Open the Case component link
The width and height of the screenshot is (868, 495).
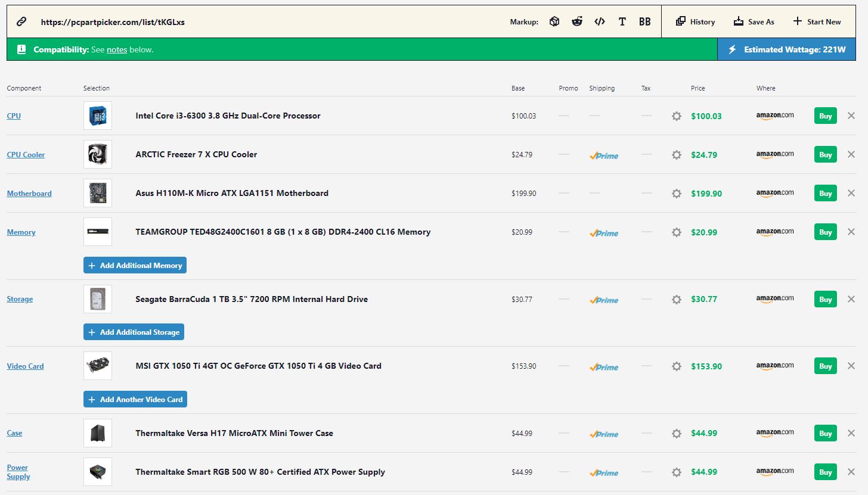click(14, 433)
